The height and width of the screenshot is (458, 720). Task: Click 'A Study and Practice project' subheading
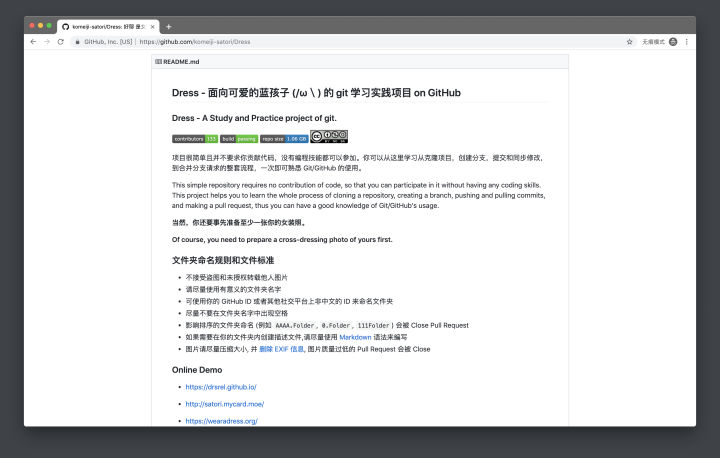[x=252, y=118]
